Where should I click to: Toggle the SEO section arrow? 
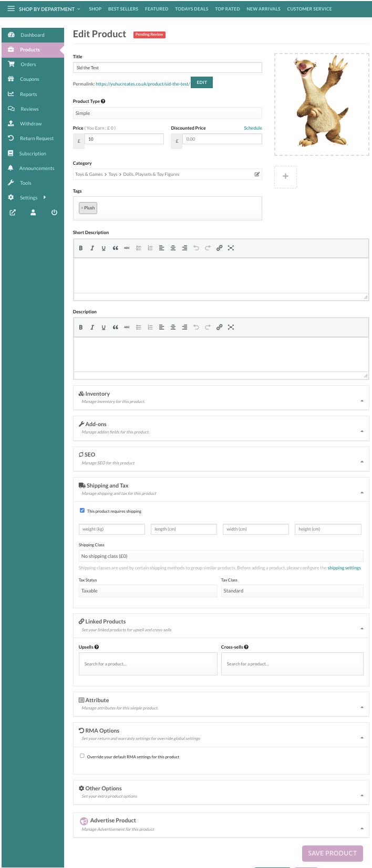click(x=362, y=461)
